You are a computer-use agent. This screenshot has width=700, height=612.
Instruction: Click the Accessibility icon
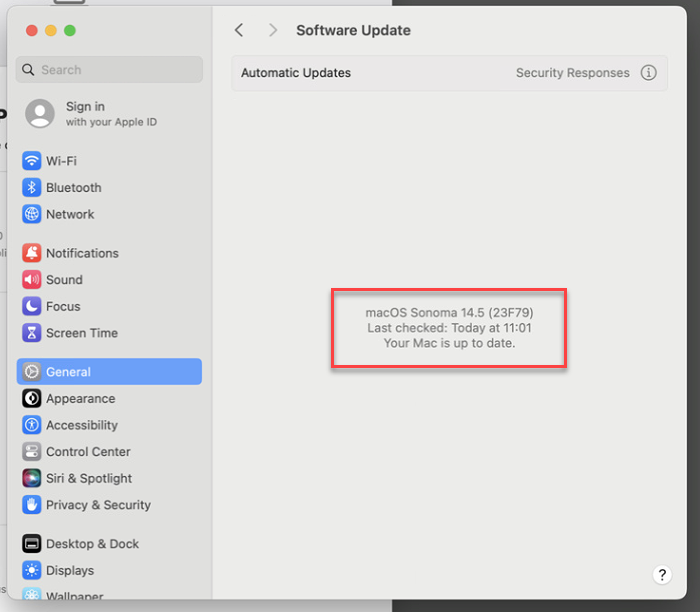[x=32, y=425]
